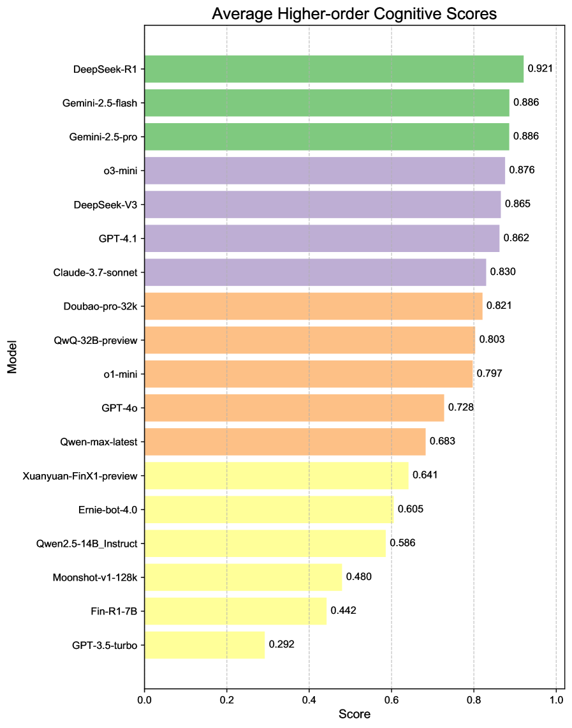Viewport: 572px width, 728px height.
Task: Click the Claude-3.7-sonnet bar
Action: [x=316, y=272]
